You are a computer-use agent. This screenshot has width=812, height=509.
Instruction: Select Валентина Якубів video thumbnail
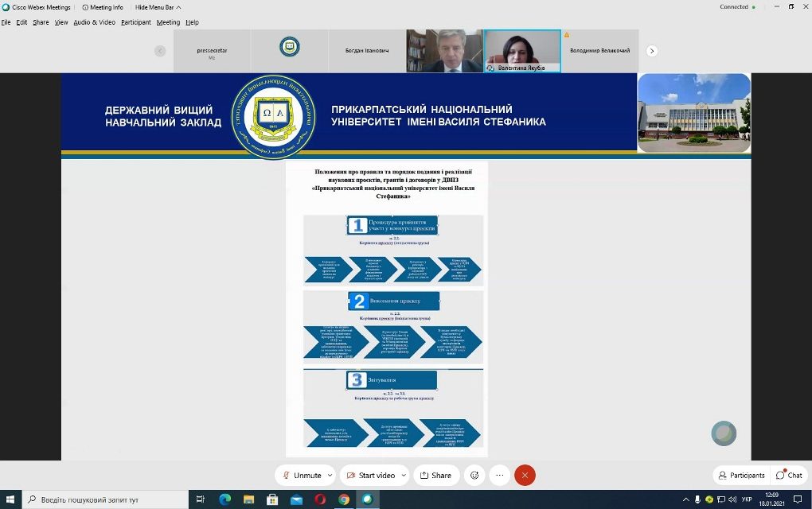522,51
